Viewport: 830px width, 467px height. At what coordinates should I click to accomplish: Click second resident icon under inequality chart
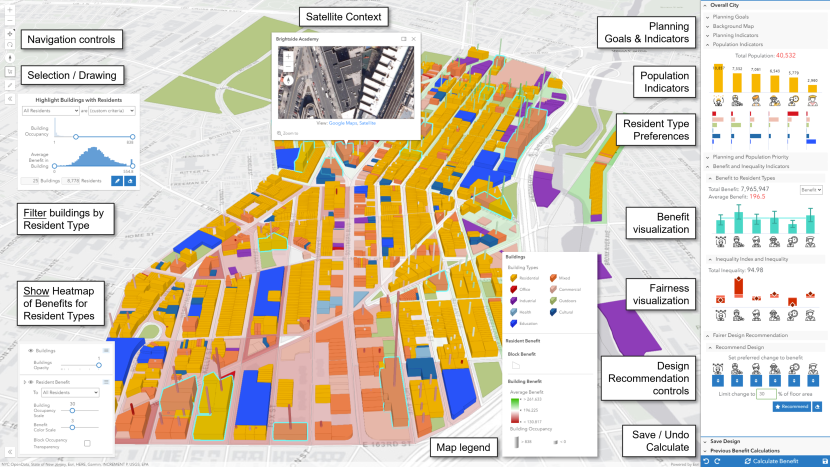[x=738, y=316]
